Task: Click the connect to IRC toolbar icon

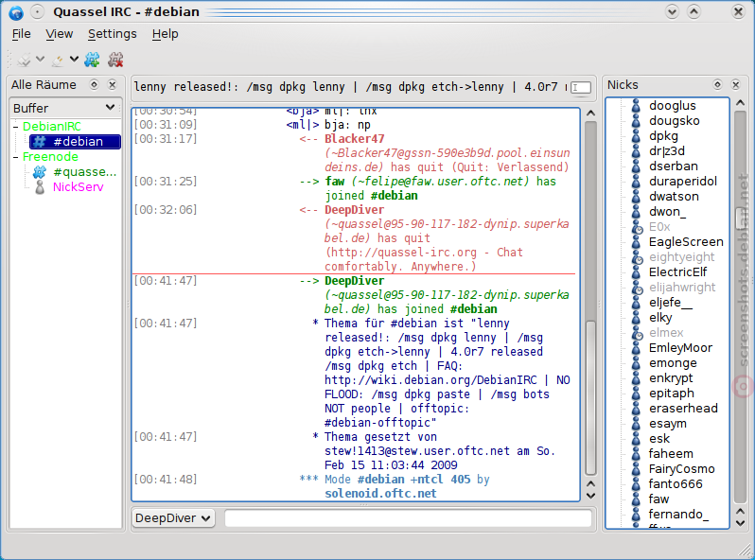Action: tap(24, 60)
